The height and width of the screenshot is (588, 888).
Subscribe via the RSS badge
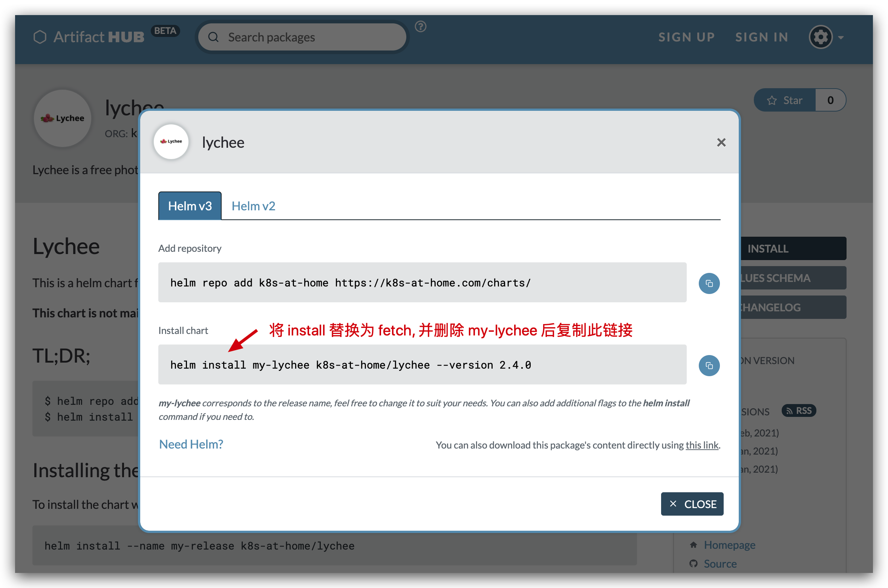799,410
